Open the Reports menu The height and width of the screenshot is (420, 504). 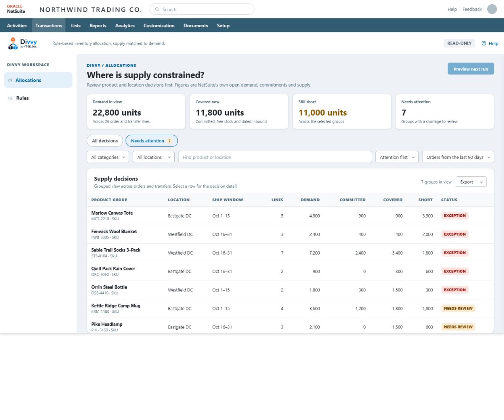click(x=98, y=26)
